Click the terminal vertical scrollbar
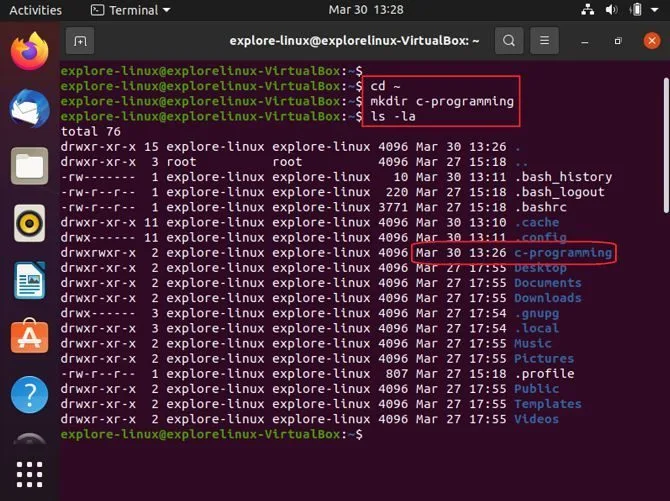This screenshot has width=670, height=501. 666,145
